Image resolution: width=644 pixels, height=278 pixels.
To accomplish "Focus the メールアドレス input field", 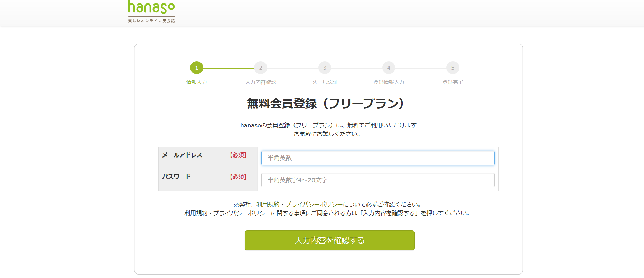I will 377,158.
